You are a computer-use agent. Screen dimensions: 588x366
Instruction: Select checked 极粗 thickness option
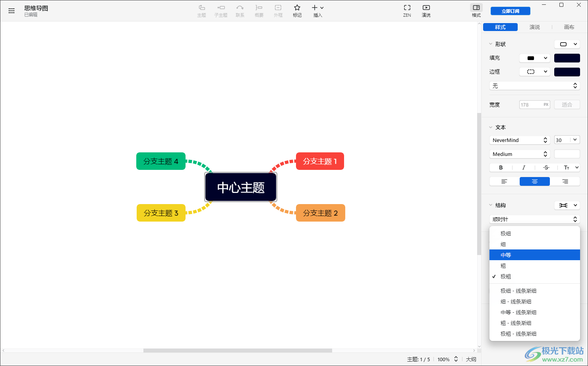[x=535, y=276]
